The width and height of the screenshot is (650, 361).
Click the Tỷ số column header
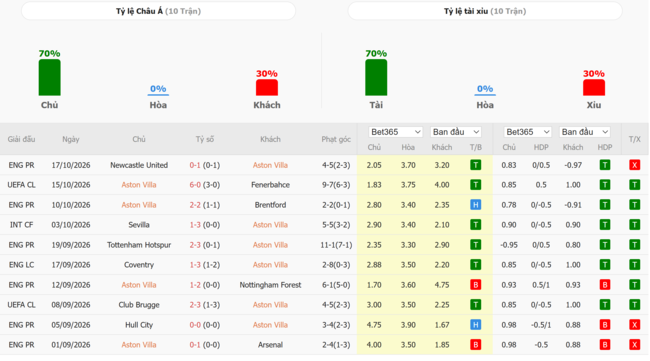tap(205, 139)
